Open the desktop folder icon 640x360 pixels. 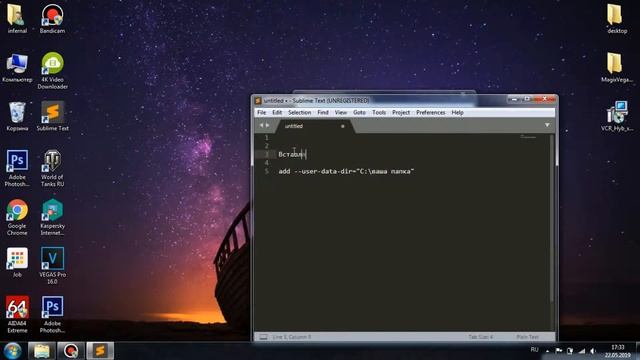616,18
